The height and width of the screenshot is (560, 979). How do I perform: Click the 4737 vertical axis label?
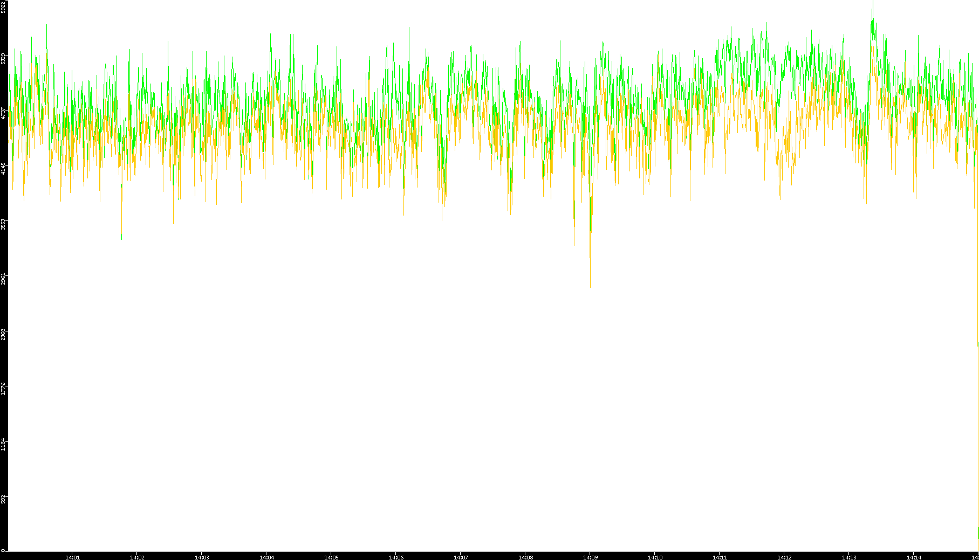[3, 113]
